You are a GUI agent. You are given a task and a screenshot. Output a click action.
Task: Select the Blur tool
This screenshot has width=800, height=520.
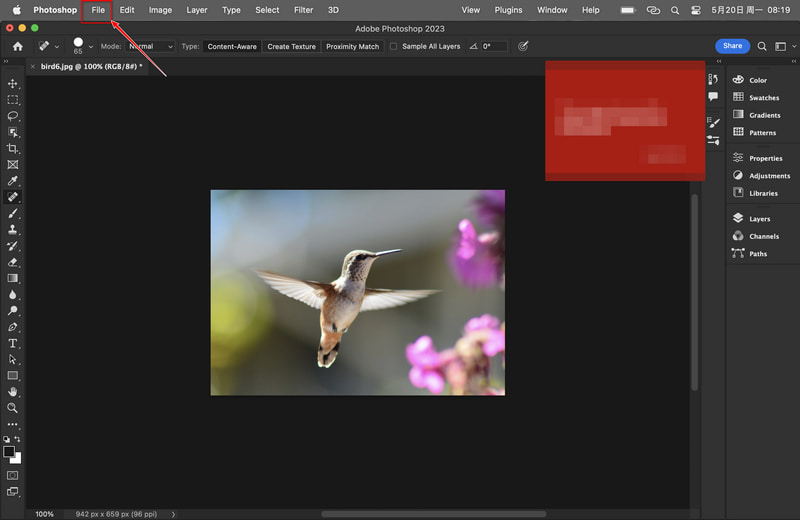[x=12, y=294]
